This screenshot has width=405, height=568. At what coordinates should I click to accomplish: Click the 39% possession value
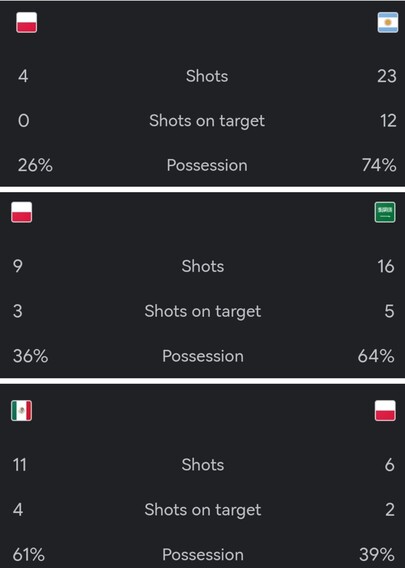[x=377, y=555]
